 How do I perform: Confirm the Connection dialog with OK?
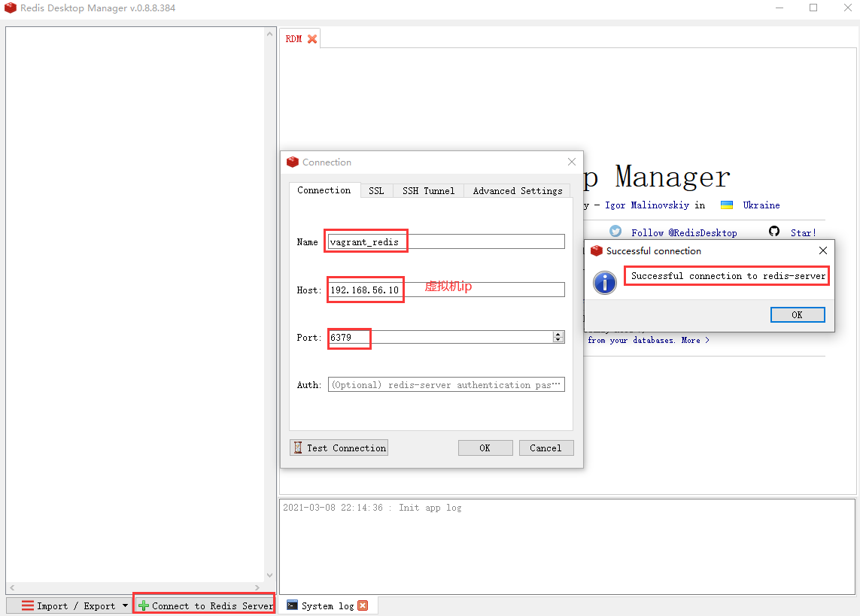tap(485, 448)
